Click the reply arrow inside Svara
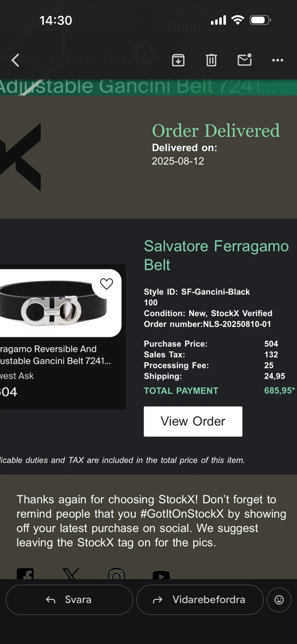Image resolution: width=297 pixels, height=644 pixels. pos(50,600)
